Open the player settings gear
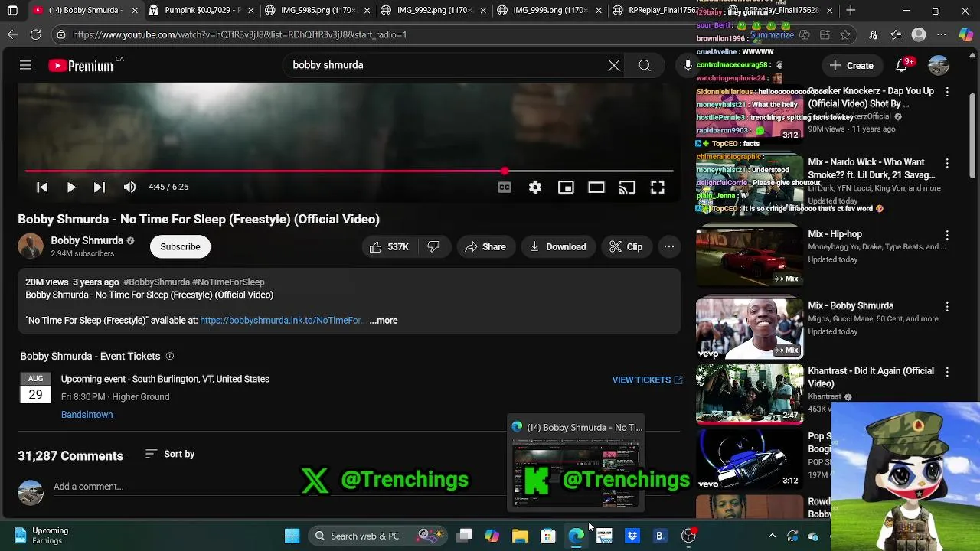 [x=535, y=187]
